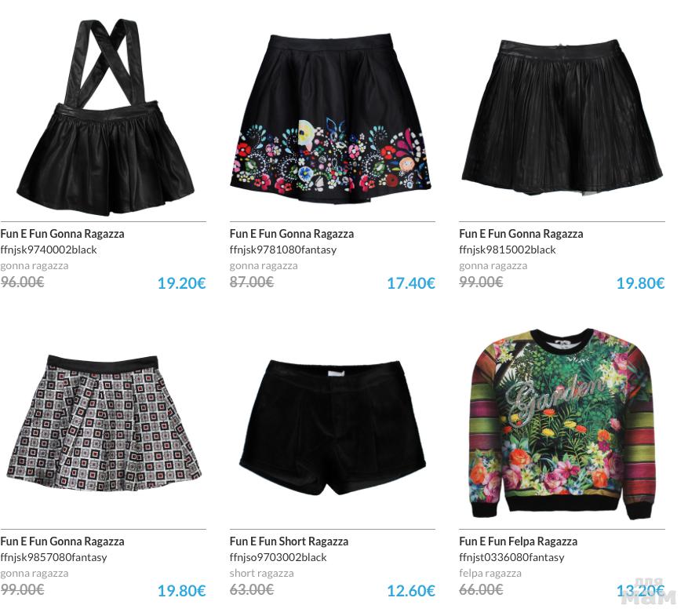The height and width of the screenshot is (616, 688).
Task: Select product code ffnjsk9781080fantasy
Action: [283, 250]
